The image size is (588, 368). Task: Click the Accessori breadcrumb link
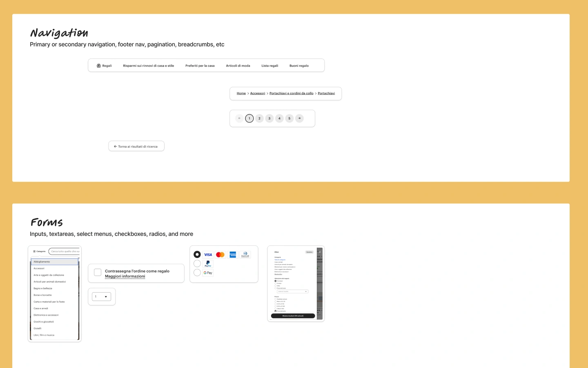(x=258, y=93)
